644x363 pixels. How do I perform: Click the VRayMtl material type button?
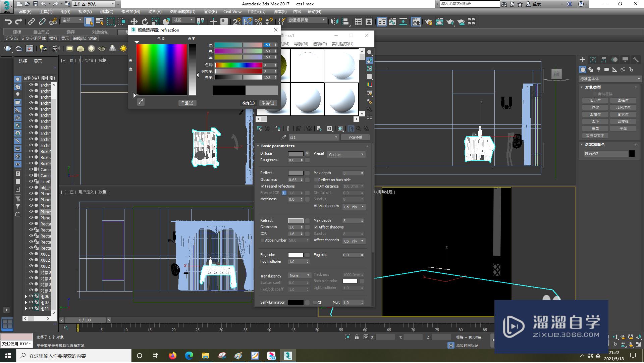click(x=355, y=137)
